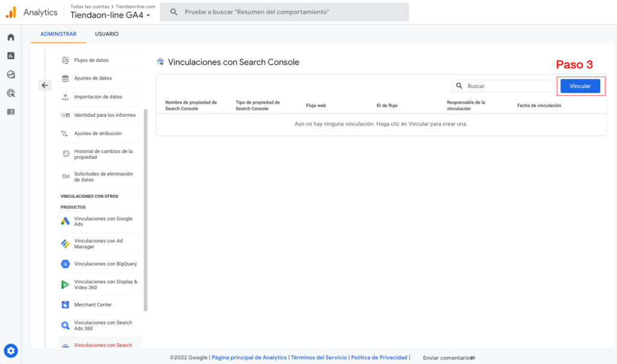The width and height of the screenshot is (617, 364).
Task: Click the Search Console icon beside page title
Action: (x=160, y=62)
